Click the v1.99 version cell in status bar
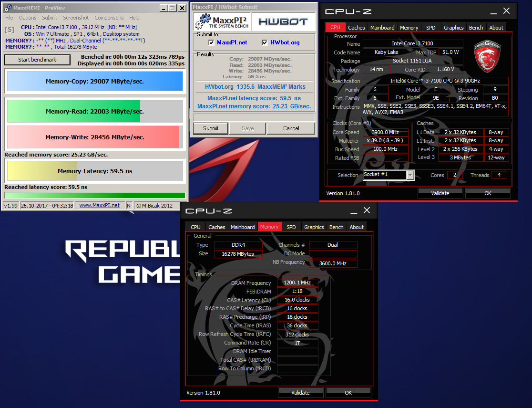The image size is (532, 408). 10,206
